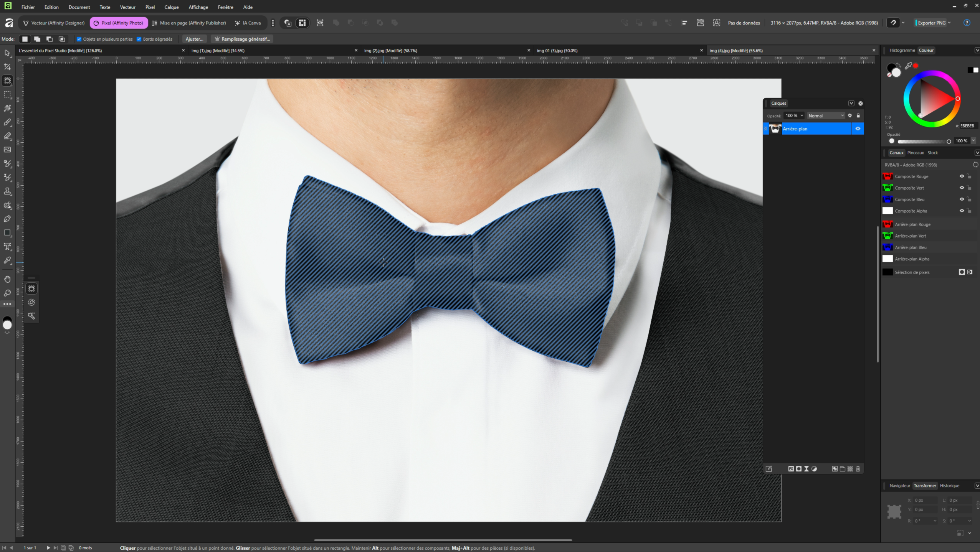Screen dimensions: 980x552
Task: Click the 'Ajuster...' button
Action: [194, 39]
